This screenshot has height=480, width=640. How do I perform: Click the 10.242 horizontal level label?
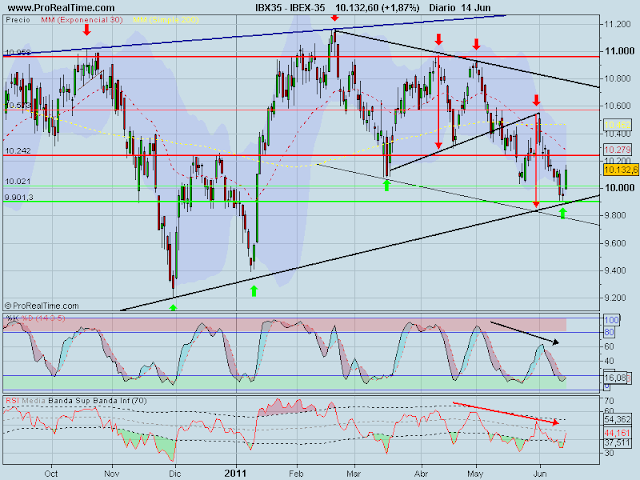[18, 151]
